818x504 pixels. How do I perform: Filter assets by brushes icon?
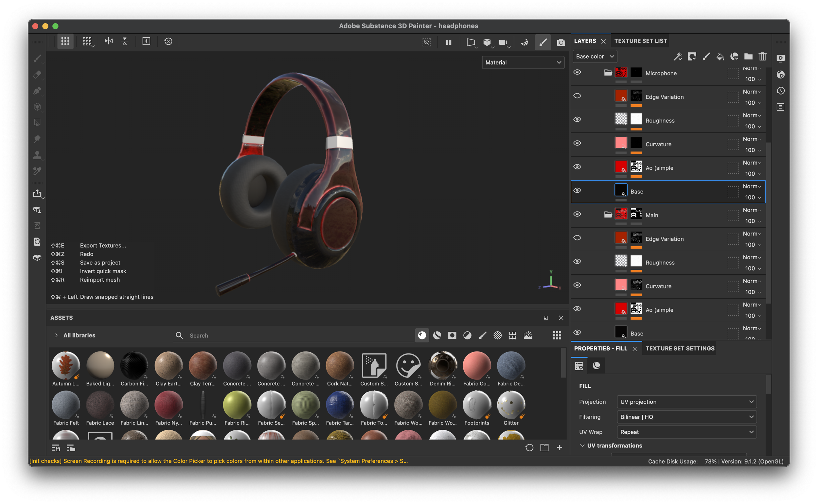(x=483, y=335)
